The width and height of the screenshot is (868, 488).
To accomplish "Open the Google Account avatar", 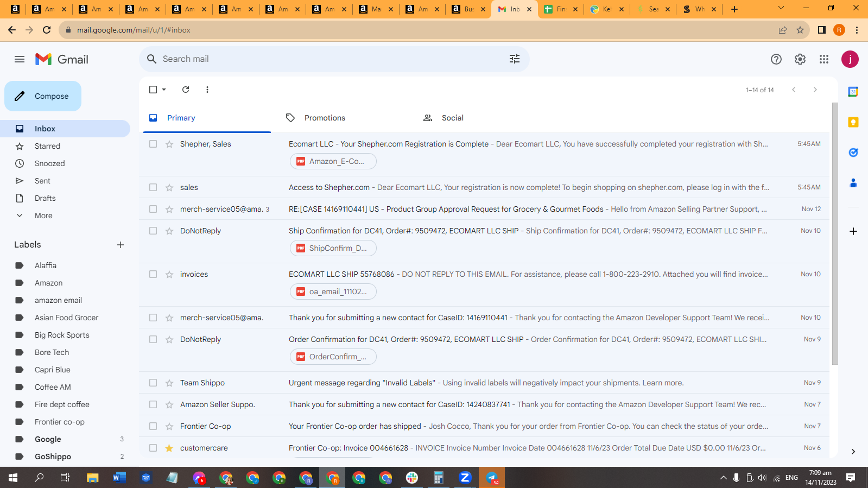I will tap(850, 59).
